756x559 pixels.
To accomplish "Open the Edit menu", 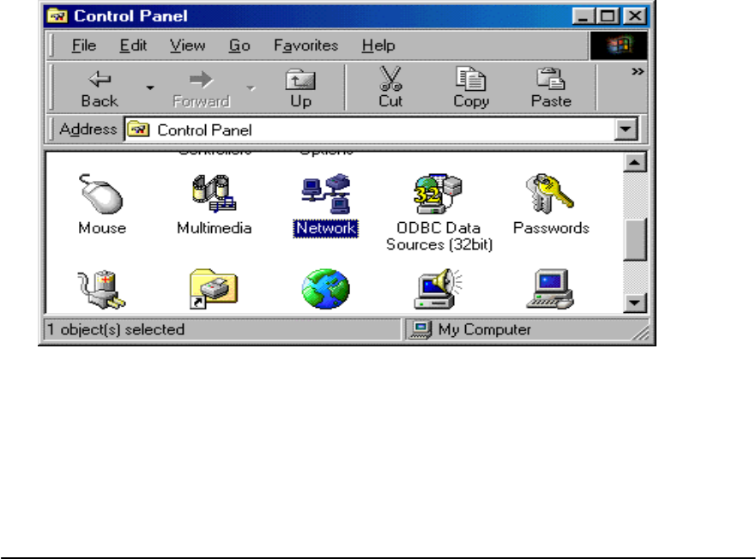I will pyautogui.click(x=133, y=45).
